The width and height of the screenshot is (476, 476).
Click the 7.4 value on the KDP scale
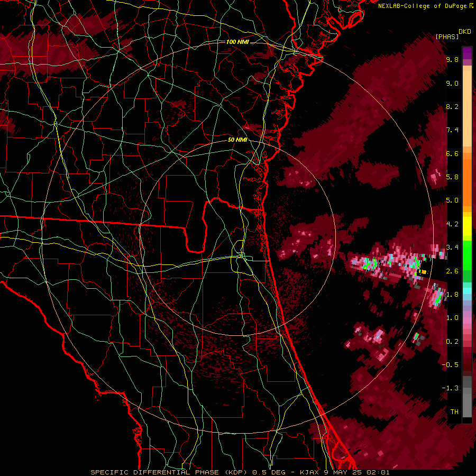[x=452, y=130]
